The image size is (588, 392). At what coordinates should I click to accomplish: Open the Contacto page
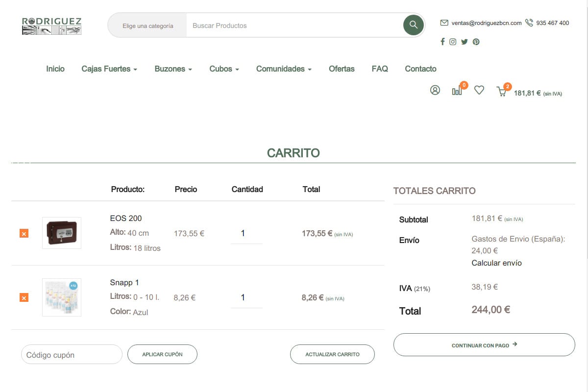420,69
